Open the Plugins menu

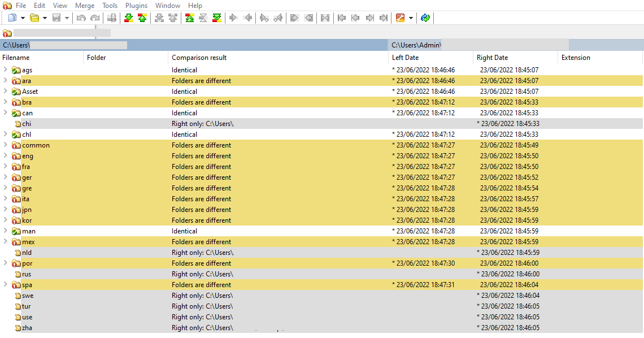[x=136, y=6]
